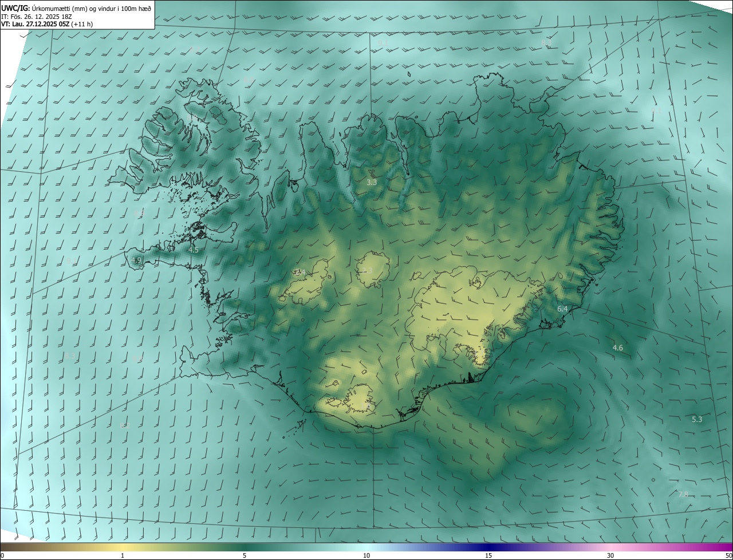Screen dimensions: 733x560
Task: Click the 1 tick label on the colour scale
Action: point(123,555)
